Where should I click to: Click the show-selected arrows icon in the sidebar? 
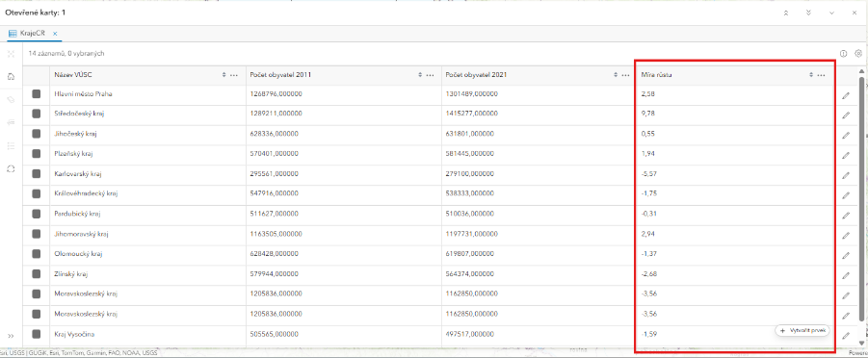coord(11,122)
